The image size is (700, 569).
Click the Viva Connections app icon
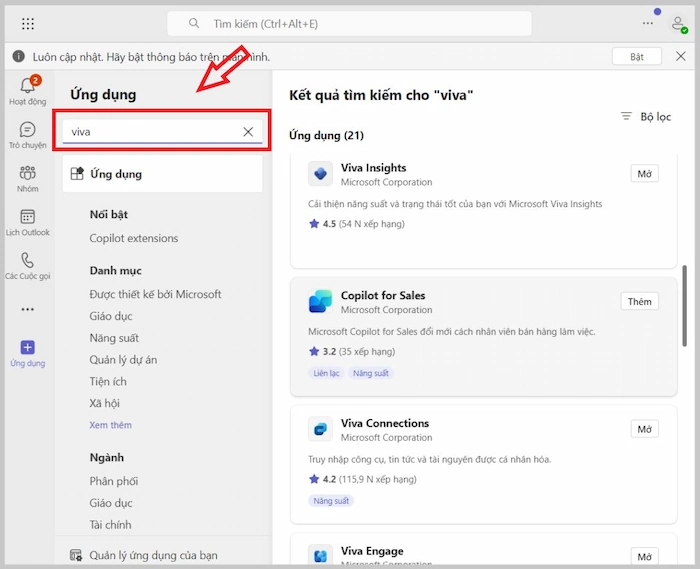[x=320, y=429]
